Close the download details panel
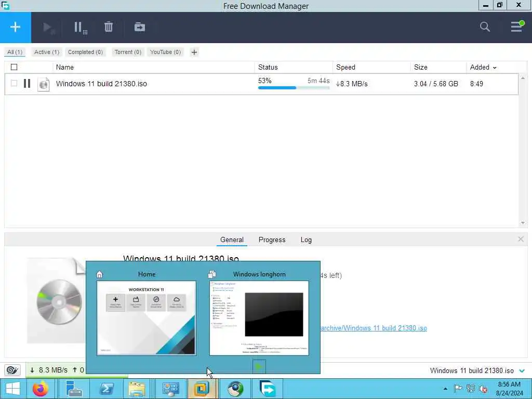Screen dimensions: 532x399 [521, 239]
